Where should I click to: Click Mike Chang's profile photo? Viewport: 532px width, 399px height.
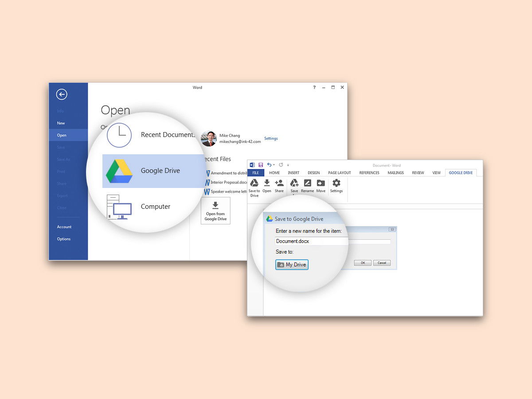coord(209,139)
